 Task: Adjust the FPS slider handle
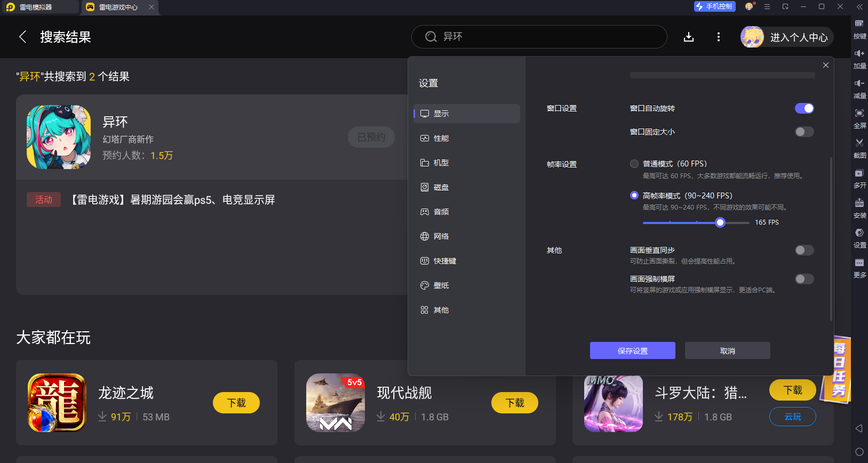(x=720, y=222)
